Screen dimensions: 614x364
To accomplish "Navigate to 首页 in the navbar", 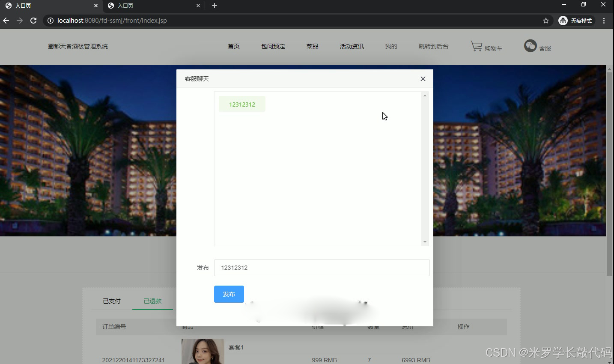I will [233, 46].
